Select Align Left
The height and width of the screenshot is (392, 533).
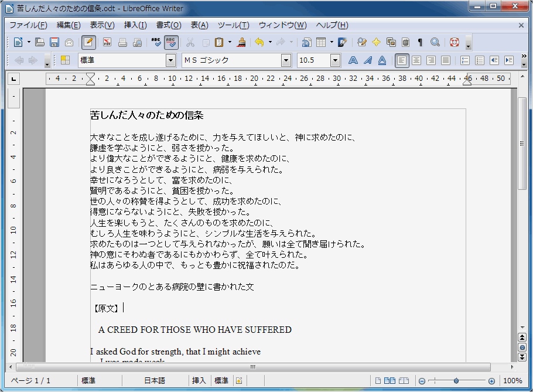(x=402, y=60)
